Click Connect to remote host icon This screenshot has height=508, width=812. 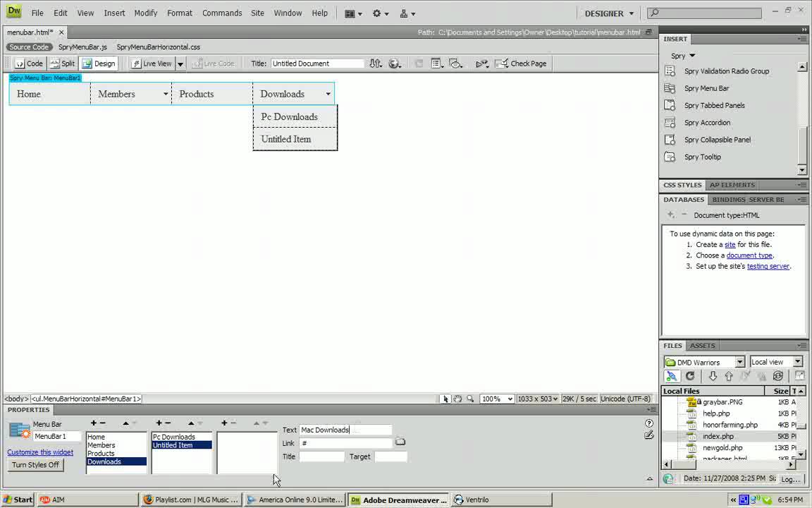672,376
